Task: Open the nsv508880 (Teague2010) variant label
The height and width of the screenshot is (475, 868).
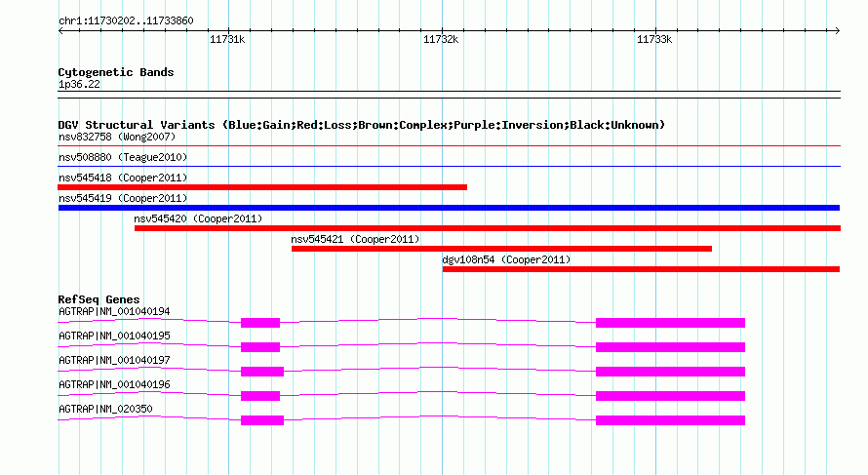Action: (123, 157)
